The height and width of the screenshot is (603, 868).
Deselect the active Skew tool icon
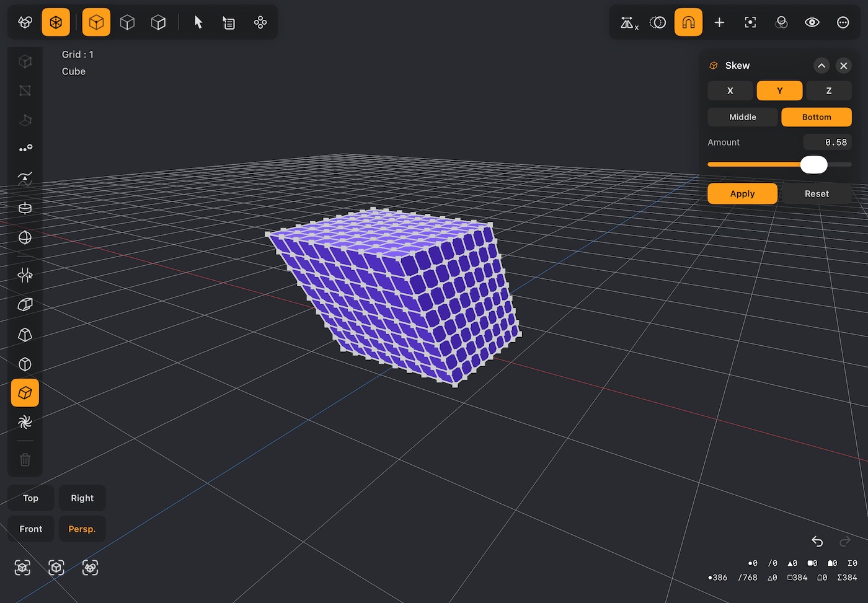click(25, 393)
